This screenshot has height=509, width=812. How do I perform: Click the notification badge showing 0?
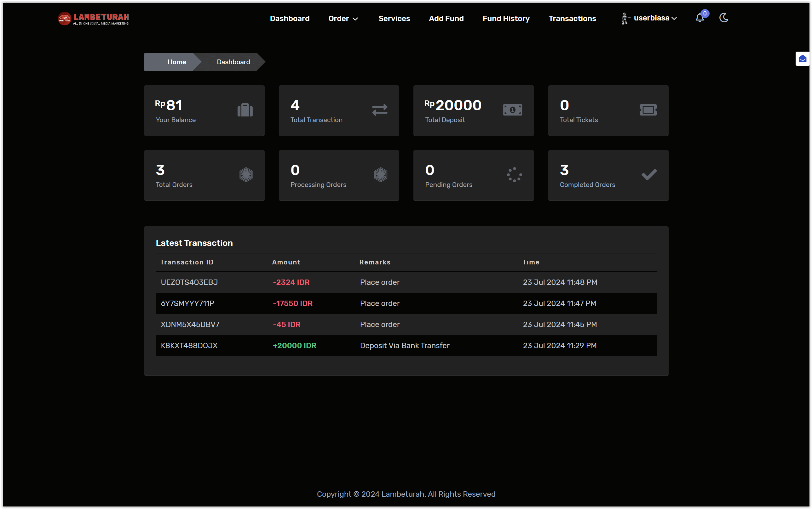705,14
